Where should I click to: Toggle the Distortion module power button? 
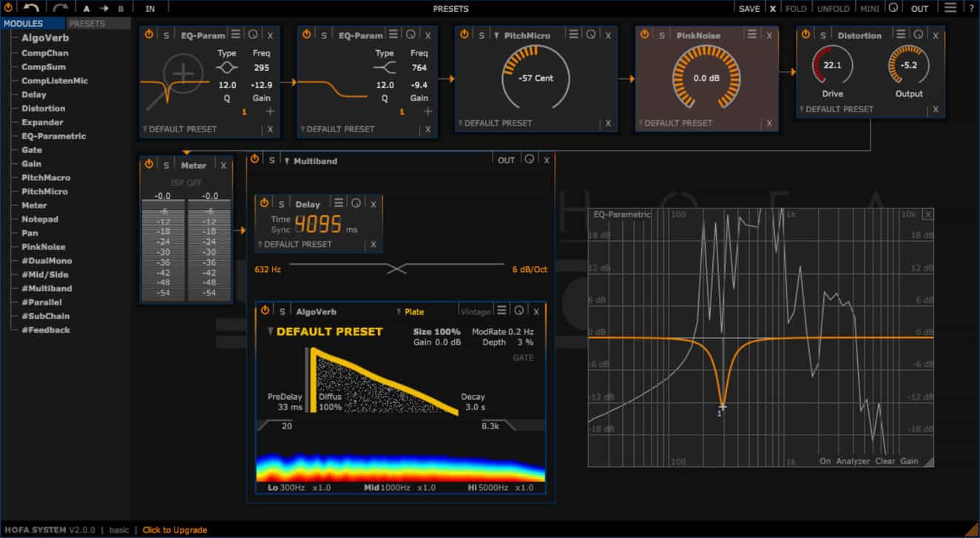(805, 35)
